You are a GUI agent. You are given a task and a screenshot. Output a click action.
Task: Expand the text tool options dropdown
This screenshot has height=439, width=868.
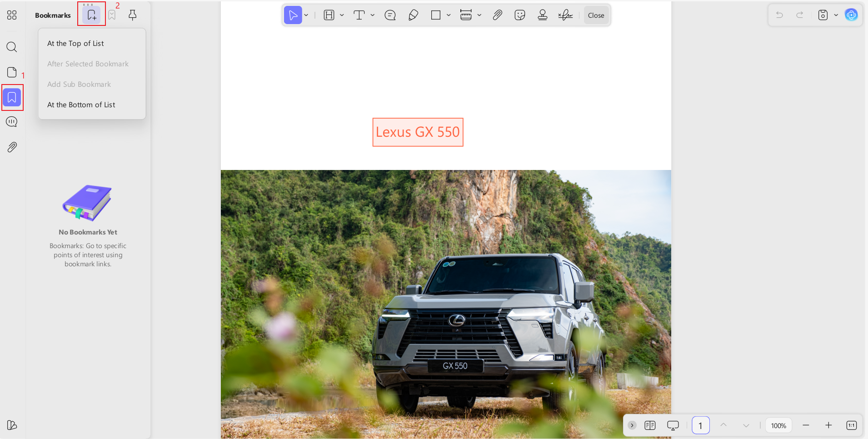tap(372, 15)
